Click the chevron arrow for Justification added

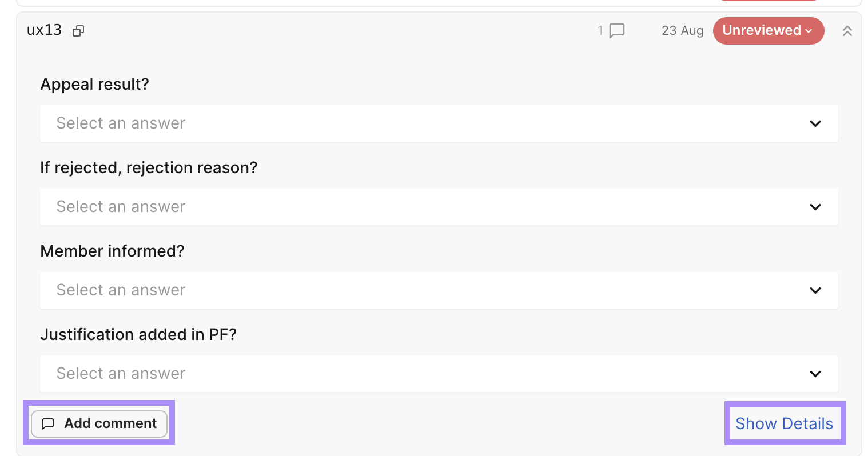click(x=815, y=374)
